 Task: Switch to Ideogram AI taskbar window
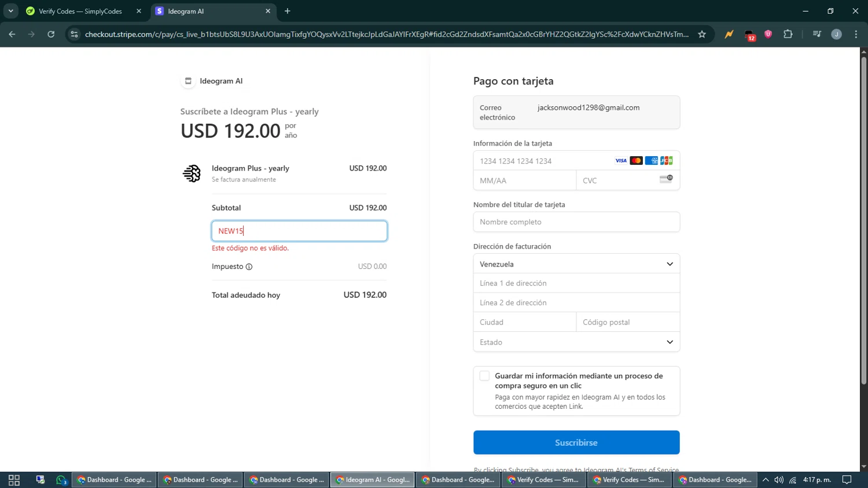(373, 480)
